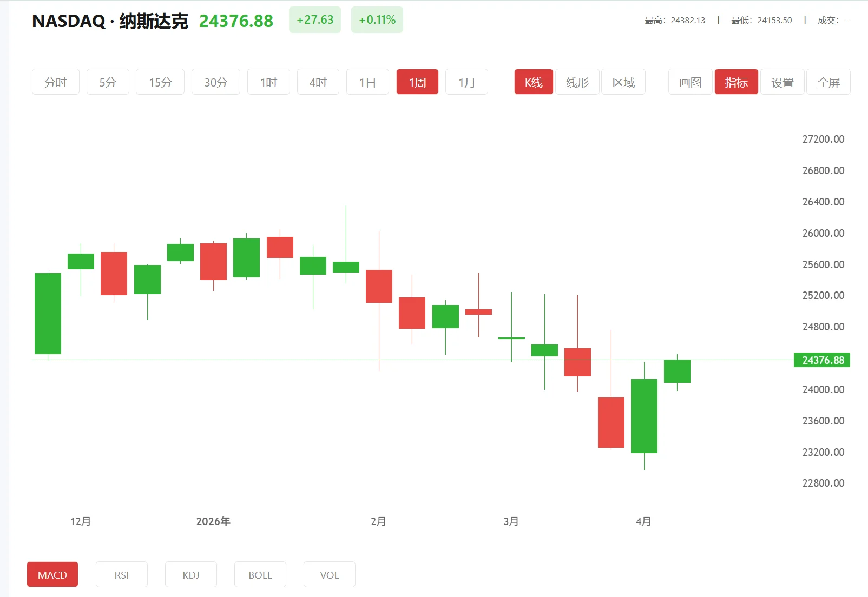Screen dimensions: 868x597
Task: Select the 分时 intraday chart view
Action: pyautogui.click(x=55, y=82)
